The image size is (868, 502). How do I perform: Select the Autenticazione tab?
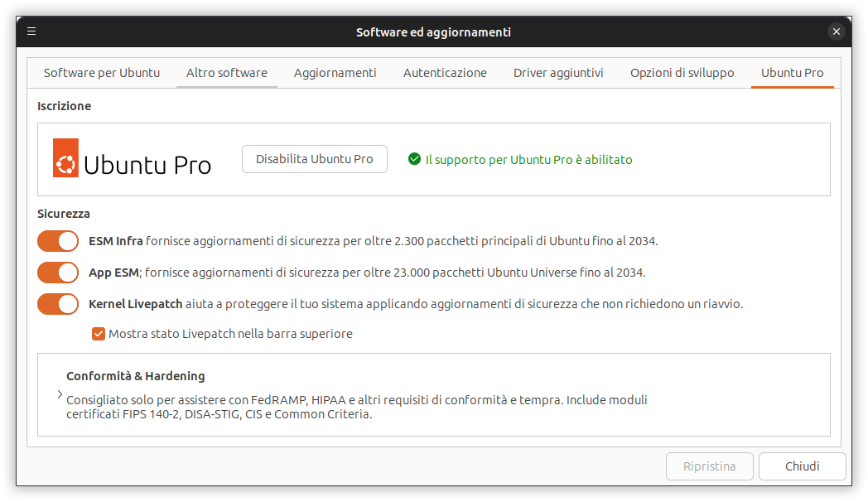pos(445,73)
